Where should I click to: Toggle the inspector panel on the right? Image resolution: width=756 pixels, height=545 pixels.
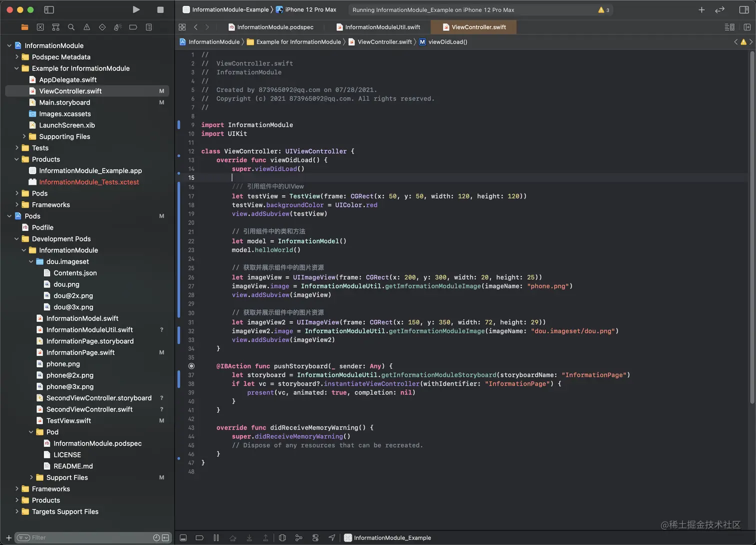743,9
